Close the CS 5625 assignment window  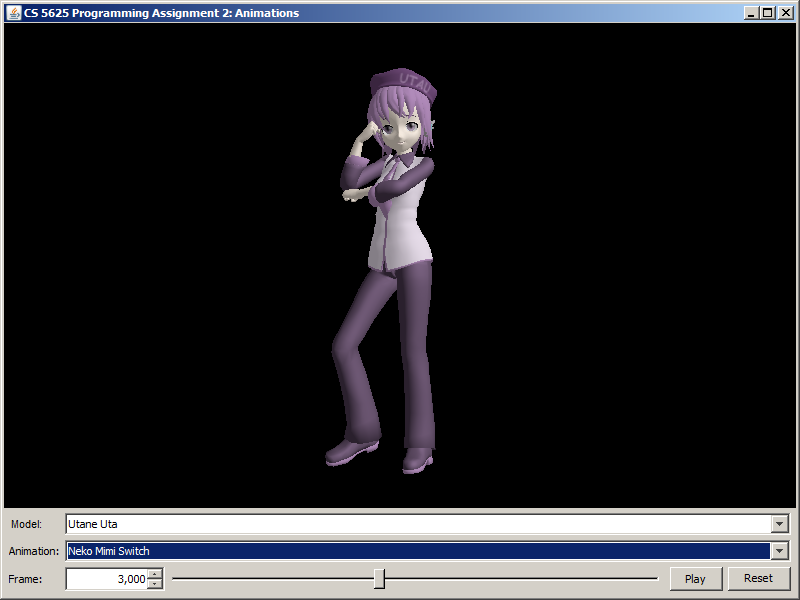click(x=783, y=13)
